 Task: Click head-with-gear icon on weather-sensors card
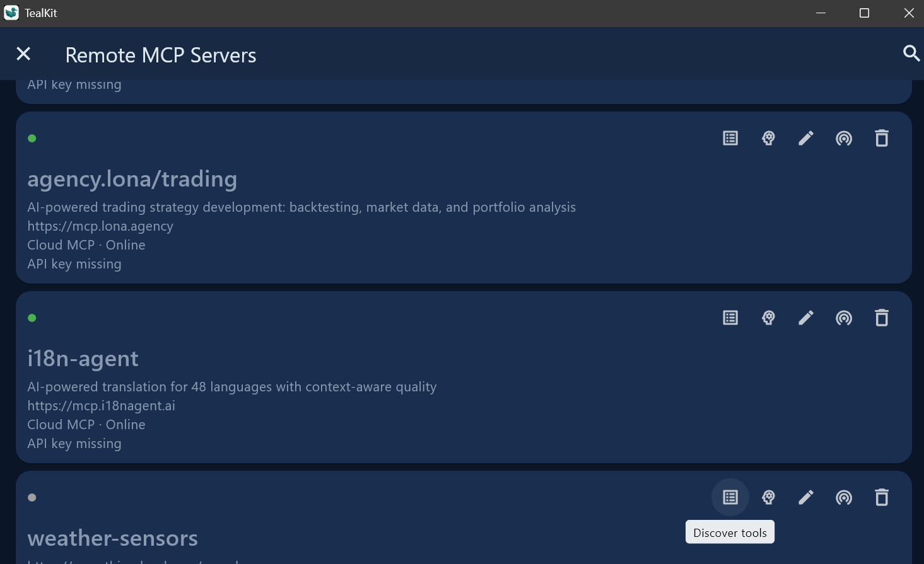(768, 497)
